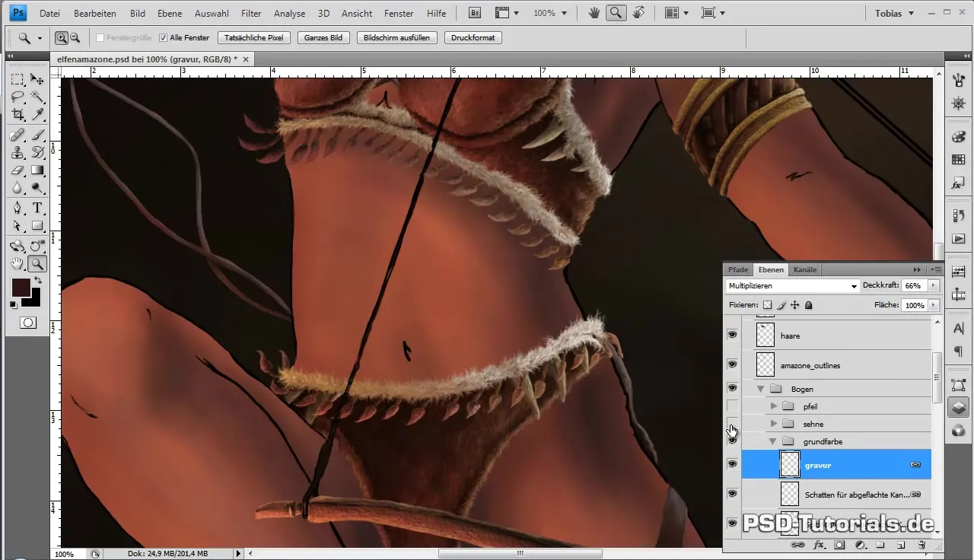974x560 pixels.
Task: Switch to the Kanäle tab
Action: tap(804, 269)
